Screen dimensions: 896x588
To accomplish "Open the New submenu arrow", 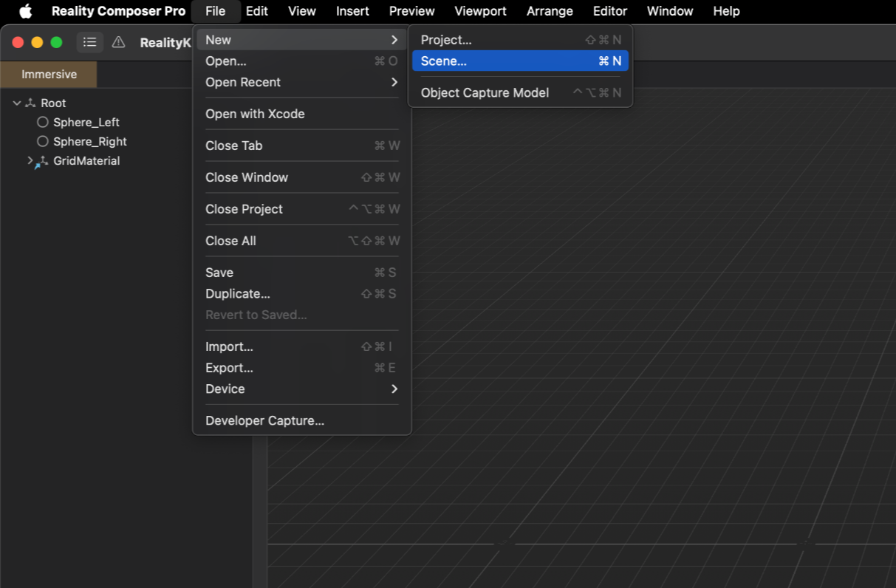I will (x=394, y=40).
